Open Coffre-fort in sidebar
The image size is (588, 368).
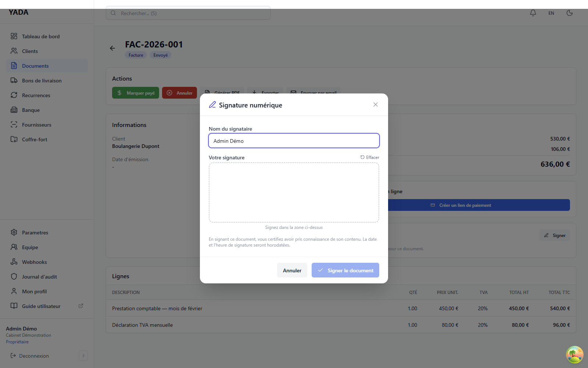coord(35,139)
